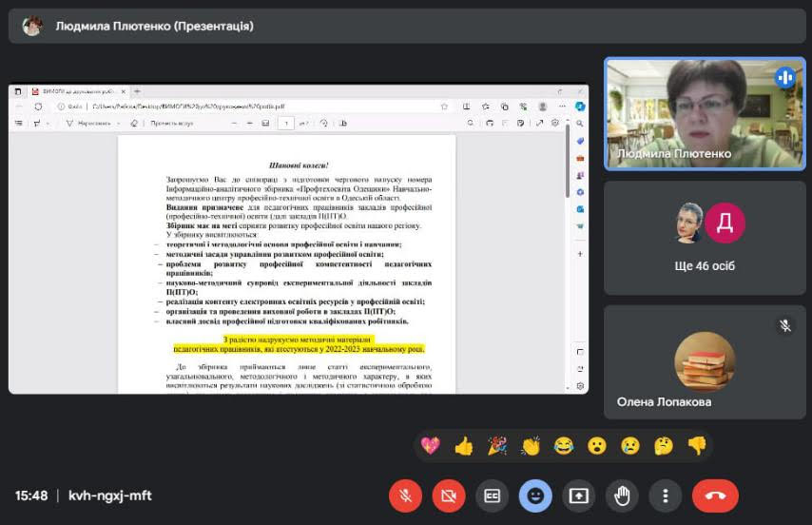Open more options three-dot menu

click(665, 496)
